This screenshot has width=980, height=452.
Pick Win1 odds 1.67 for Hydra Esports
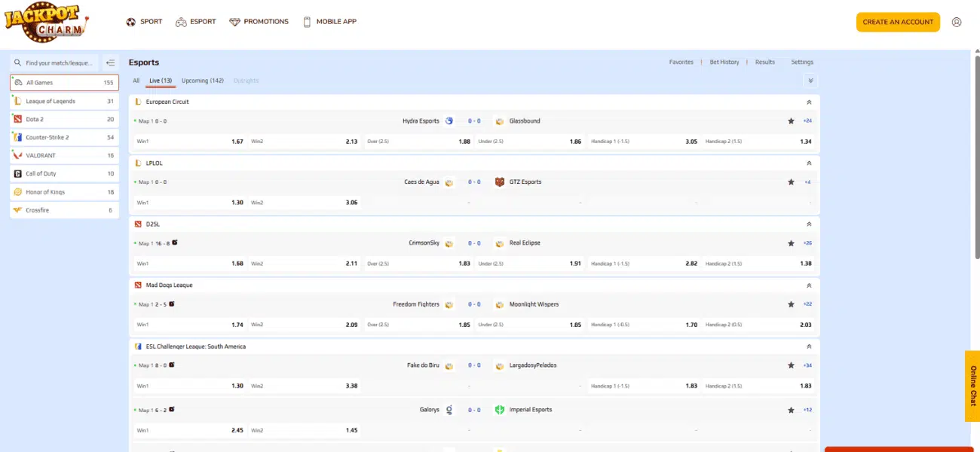(189, 142)
